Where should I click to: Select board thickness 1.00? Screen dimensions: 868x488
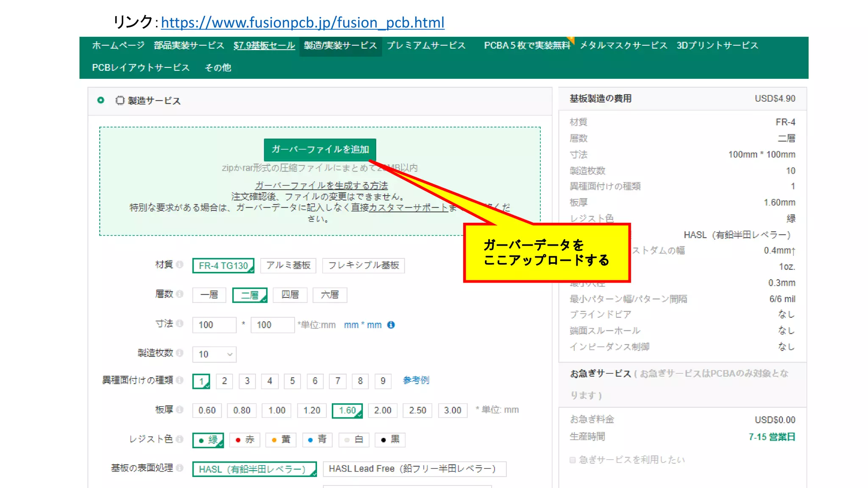click(x=277, y=410)
